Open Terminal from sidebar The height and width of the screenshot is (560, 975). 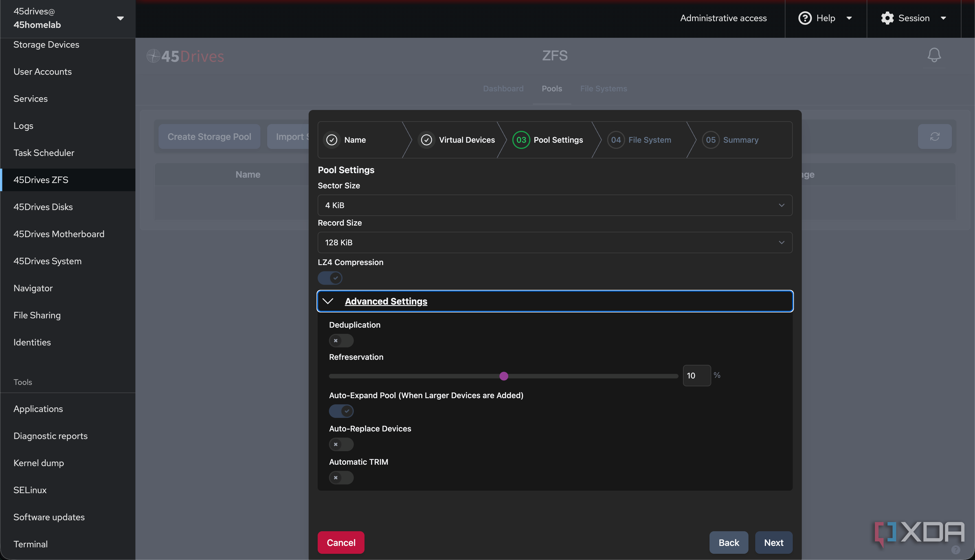[68, 544]
